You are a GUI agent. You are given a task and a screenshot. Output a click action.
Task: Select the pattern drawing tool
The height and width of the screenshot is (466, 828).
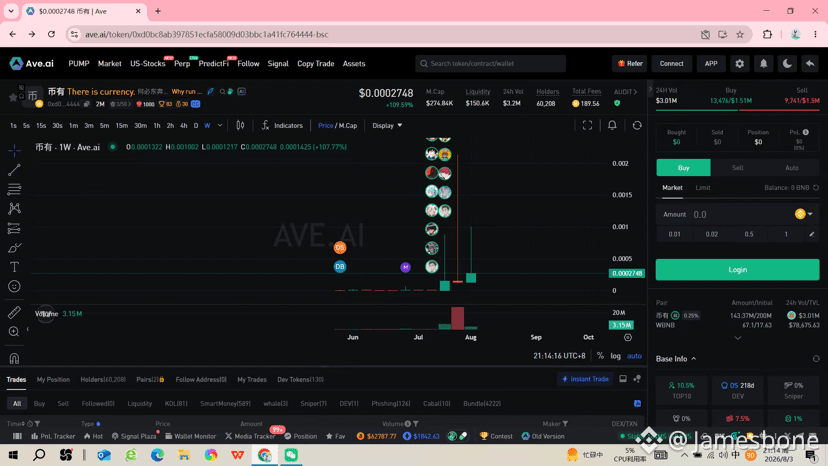coord(14,208)
